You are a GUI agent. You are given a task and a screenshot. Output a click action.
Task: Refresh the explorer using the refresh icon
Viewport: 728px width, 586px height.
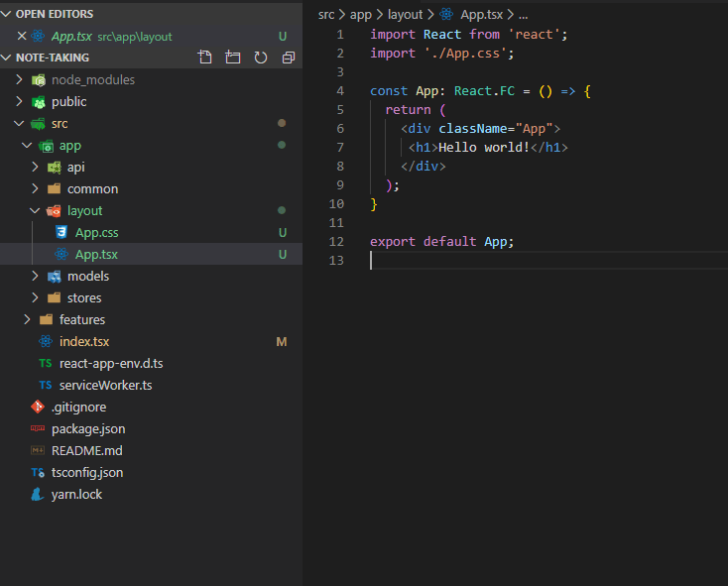[x=261, y=58]
